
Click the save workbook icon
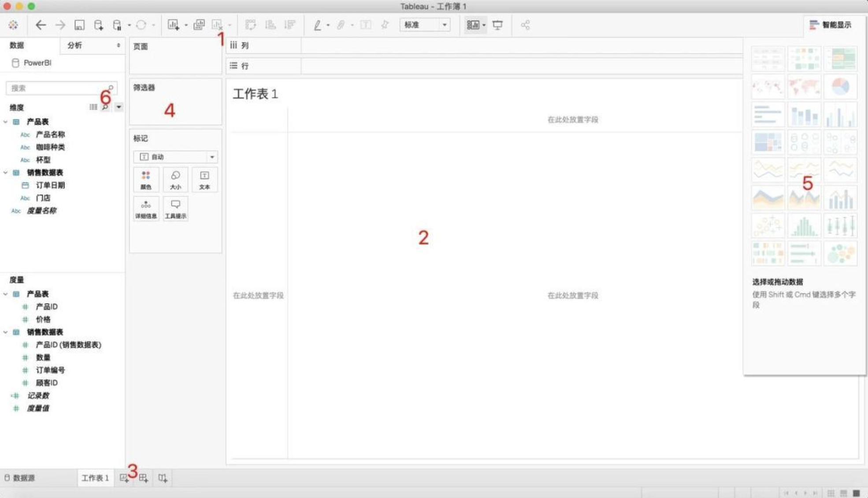pyautogui.click(x=79, y=25)
